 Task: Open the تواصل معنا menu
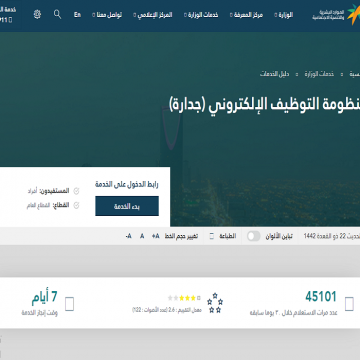tap(107, 15)
